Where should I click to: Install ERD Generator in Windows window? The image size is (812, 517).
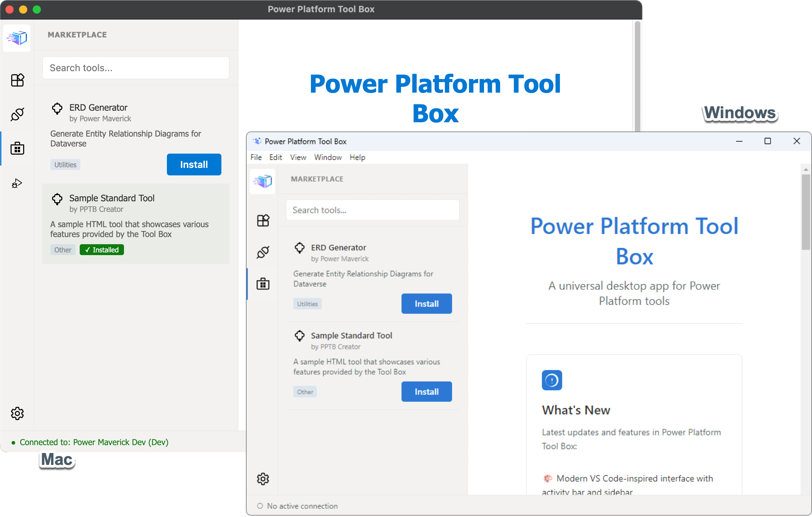pyautogui.click(x=426, y=304)
